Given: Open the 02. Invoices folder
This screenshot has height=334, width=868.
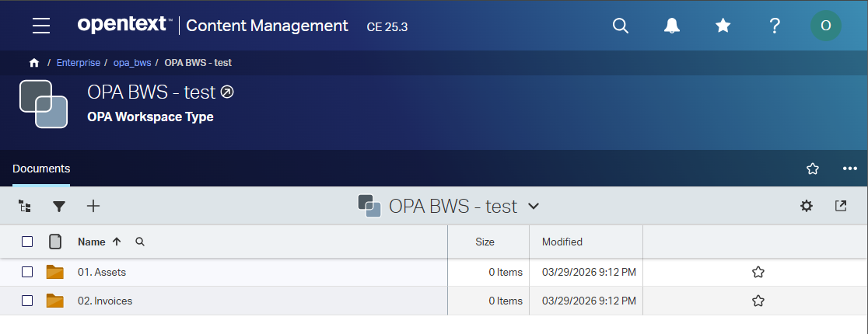Looking at the screenshot, I should [105, 301].
